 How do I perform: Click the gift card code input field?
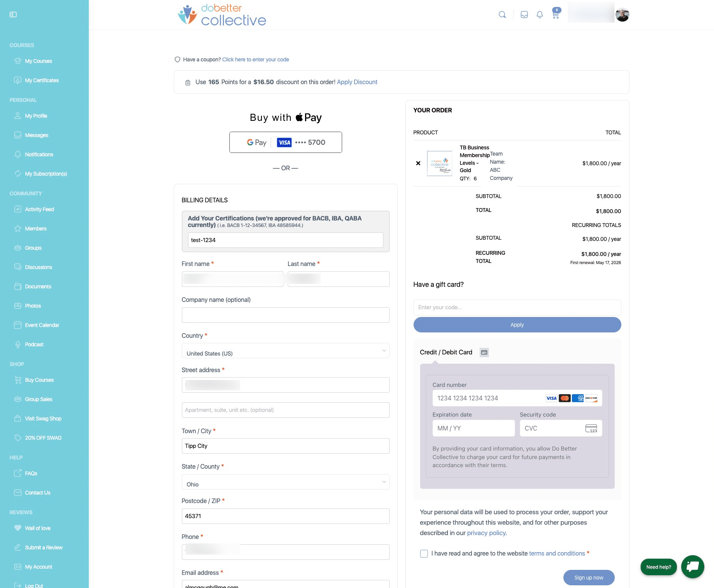[517, 307]
